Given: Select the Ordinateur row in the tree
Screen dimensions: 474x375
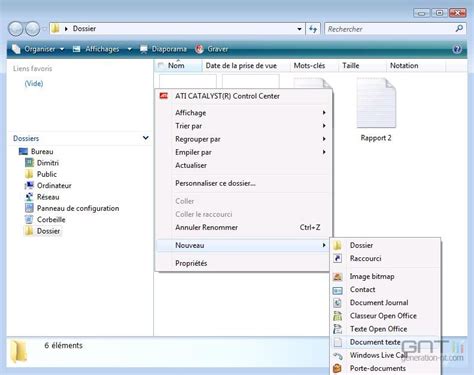Looking at the screenshot, I should (48, 185).
